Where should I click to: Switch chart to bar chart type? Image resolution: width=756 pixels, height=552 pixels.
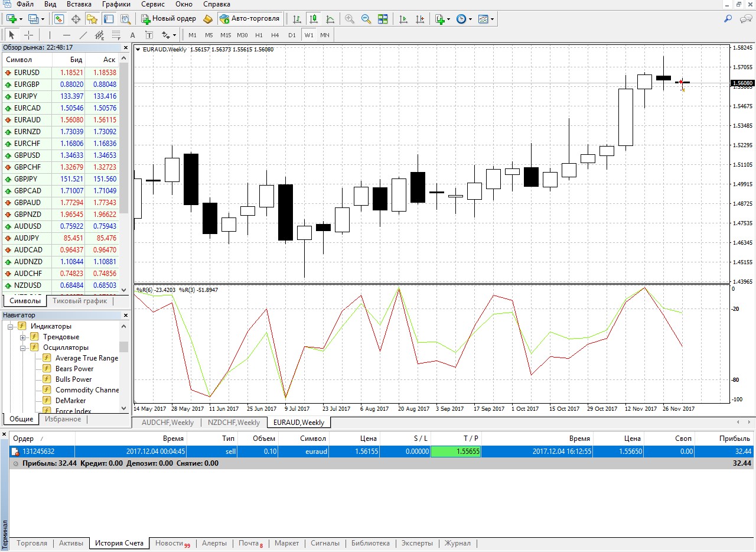click(296, 19)
